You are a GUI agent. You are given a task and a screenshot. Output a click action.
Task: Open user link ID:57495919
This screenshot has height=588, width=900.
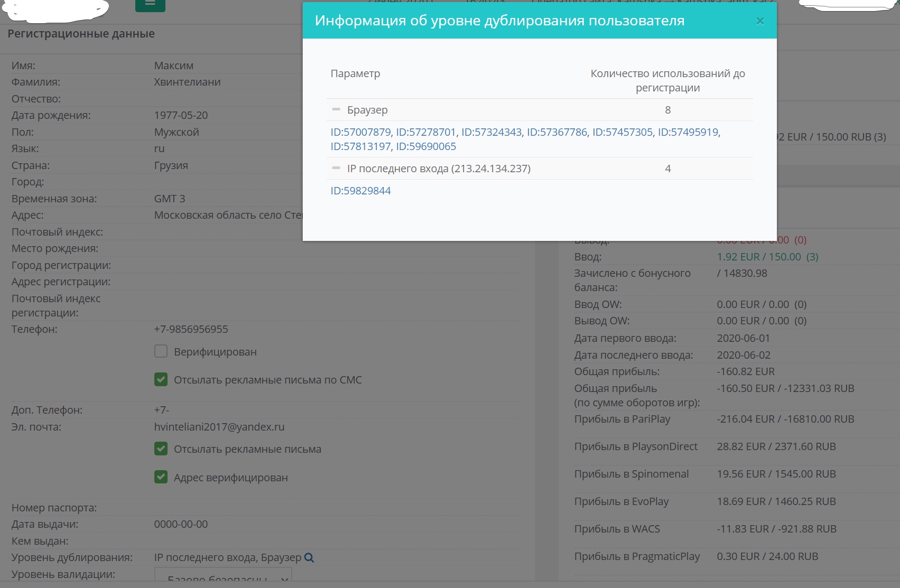(x=688, y=132)
